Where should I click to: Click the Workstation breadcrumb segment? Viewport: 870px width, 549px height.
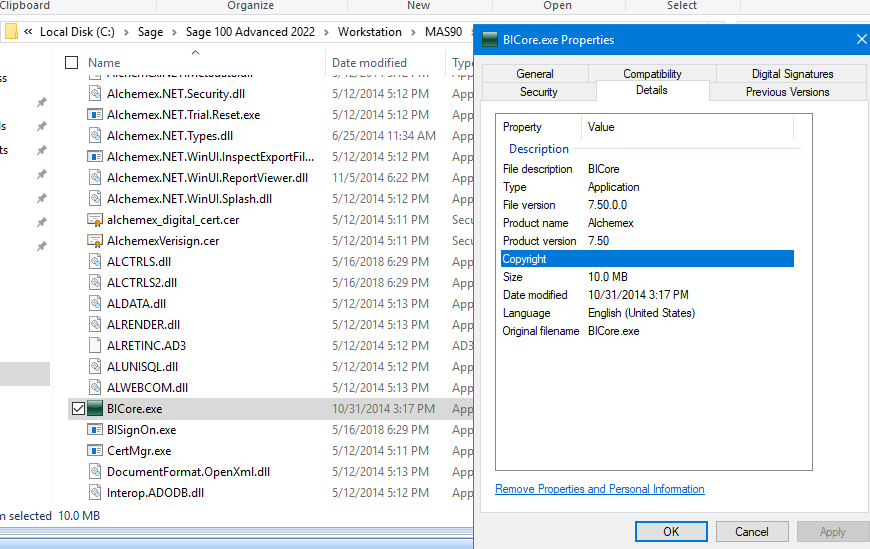click(370, 32)
